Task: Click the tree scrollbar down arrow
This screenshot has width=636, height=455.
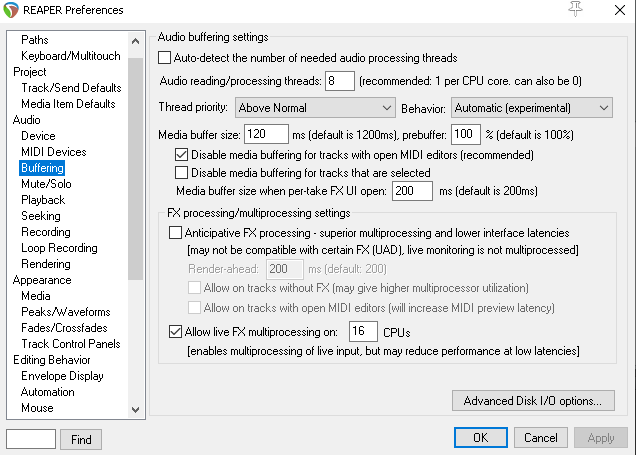Action: (135, 410)
